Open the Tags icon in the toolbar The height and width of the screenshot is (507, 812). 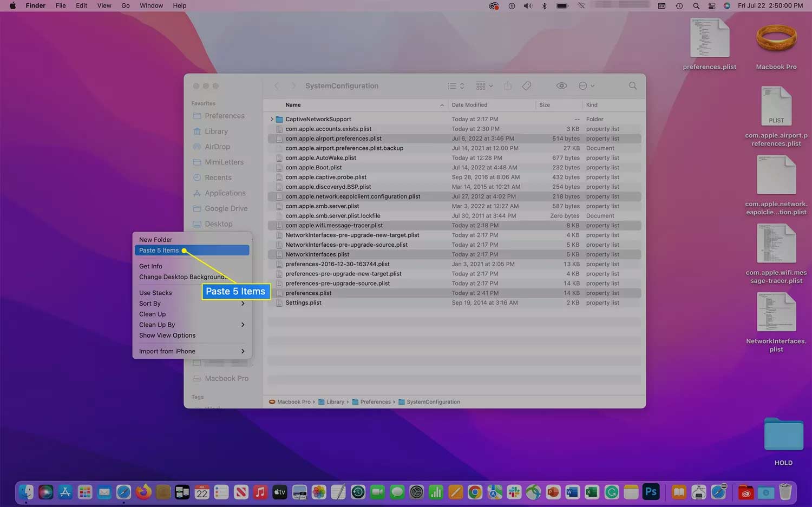pos(526,85)
